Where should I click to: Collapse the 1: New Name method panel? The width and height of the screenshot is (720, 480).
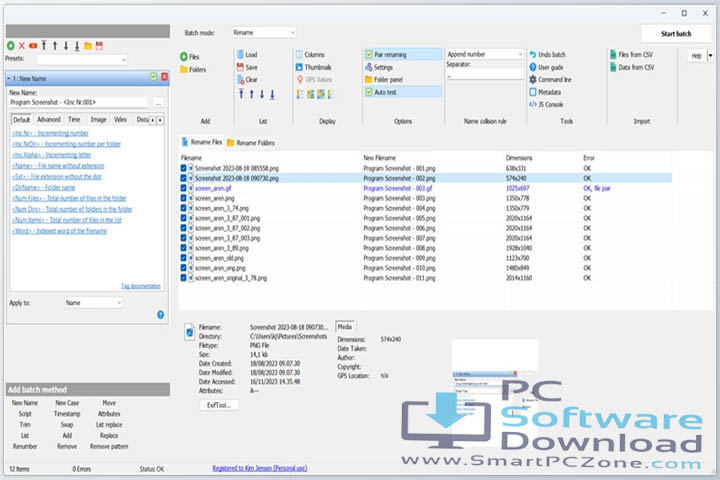tap(8, 79)
